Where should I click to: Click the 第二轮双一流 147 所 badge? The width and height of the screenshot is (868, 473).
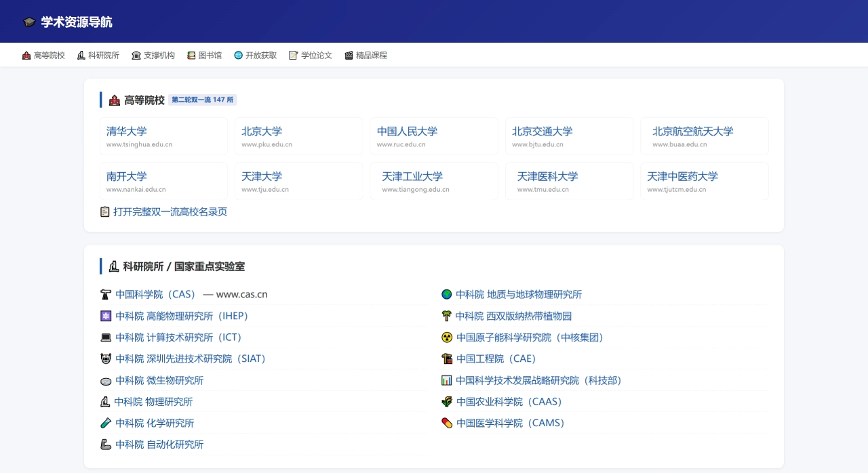(x=203, y=100)
